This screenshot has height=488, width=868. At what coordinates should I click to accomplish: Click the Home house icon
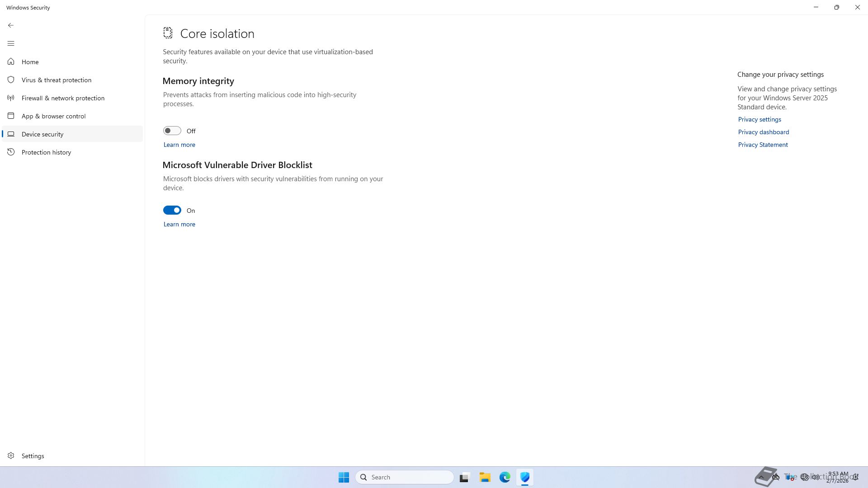[11, 61]
